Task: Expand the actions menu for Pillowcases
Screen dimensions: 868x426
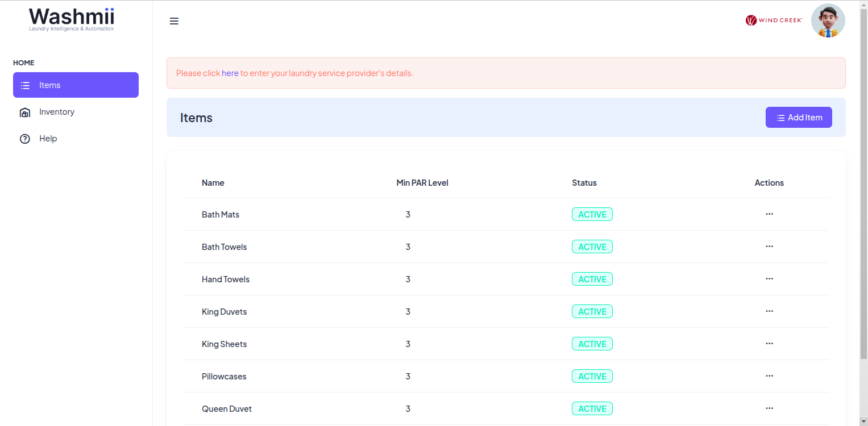Action: (x=769, y=376)
